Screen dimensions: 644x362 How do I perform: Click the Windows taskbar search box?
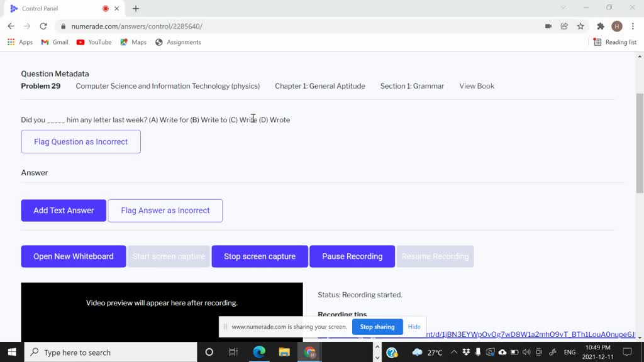pos(111,353)
